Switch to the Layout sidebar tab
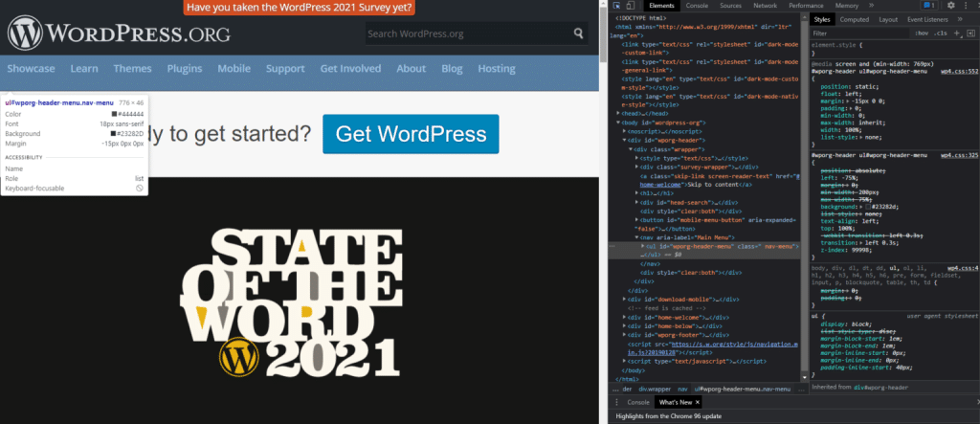This screenshot has height=424, width=980. coord(888,19)
